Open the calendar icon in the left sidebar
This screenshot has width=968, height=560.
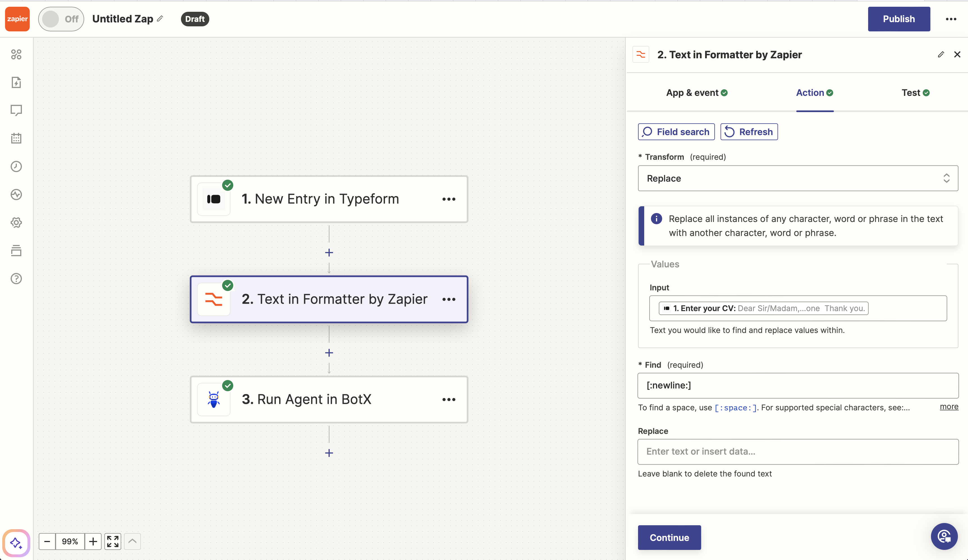click(16, 138)
